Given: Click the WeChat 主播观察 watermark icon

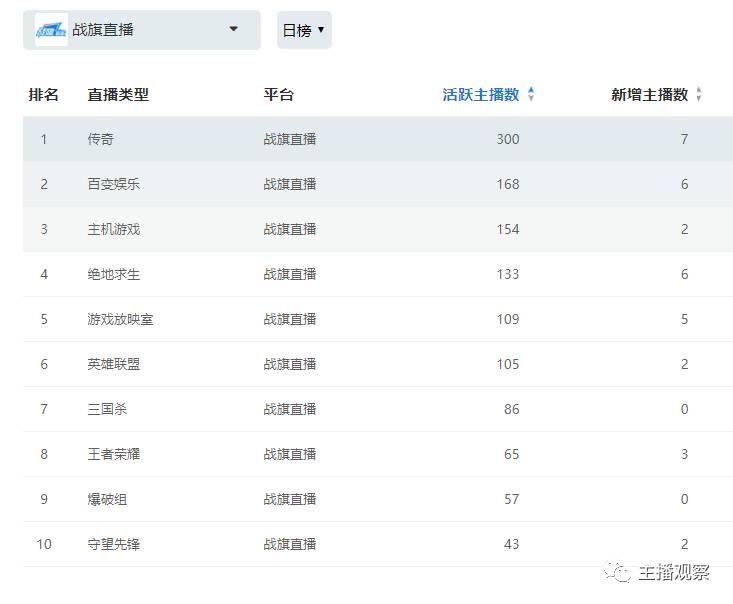Looking at the screenshot, I should pyautogui.click(x=619, y=572).
